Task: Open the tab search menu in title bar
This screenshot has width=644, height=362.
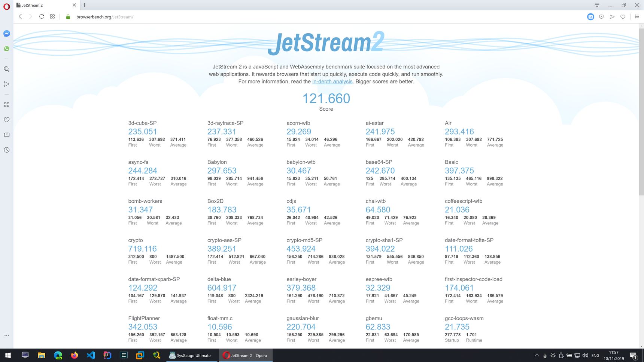Action: click(x=597, y=5)
